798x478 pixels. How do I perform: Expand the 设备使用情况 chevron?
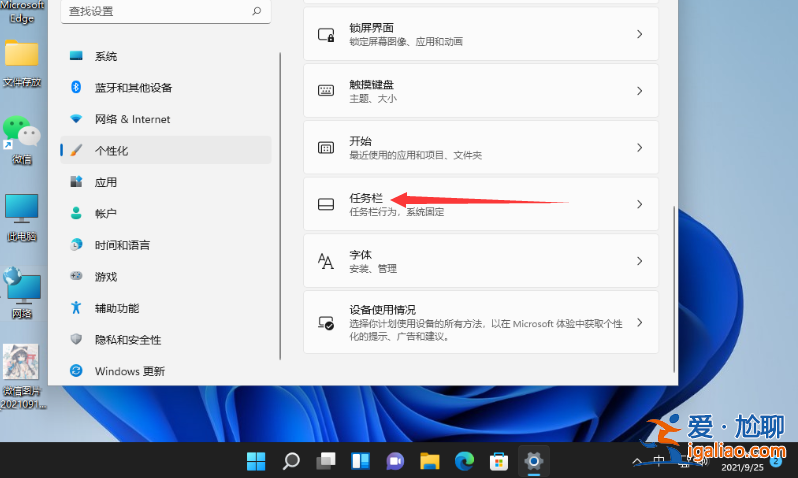coord(640,322)
